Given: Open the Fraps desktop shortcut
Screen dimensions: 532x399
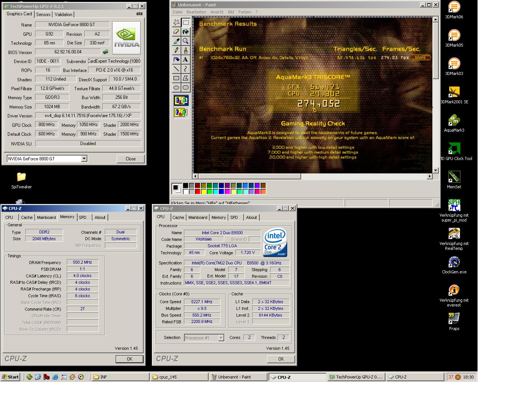Looking at the screenshot, I should click(454, 322).
